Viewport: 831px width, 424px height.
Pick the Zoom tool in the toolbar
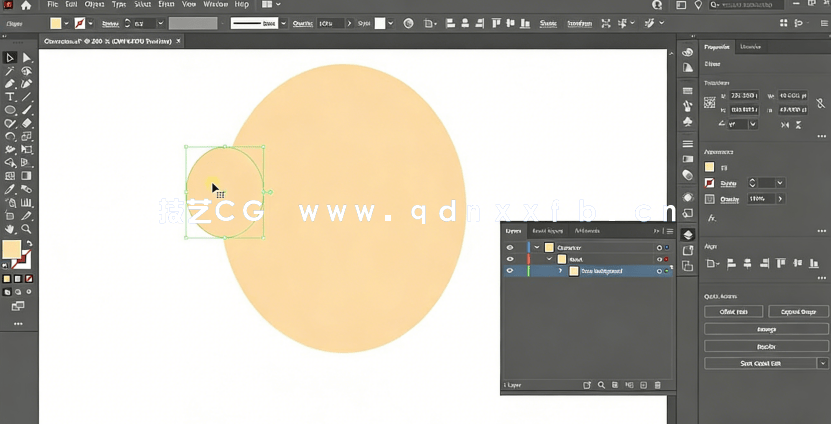(x=26, y=228)
